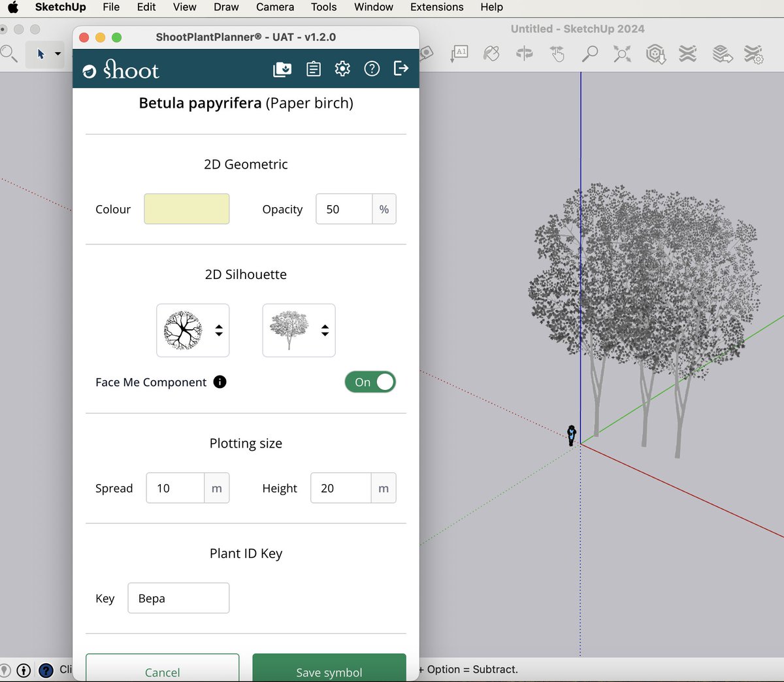The height and width of the screenshot is (682, 784).
Task: Cancel the Betula papyrifera symbol editor
Action: [x=162, y=672]
